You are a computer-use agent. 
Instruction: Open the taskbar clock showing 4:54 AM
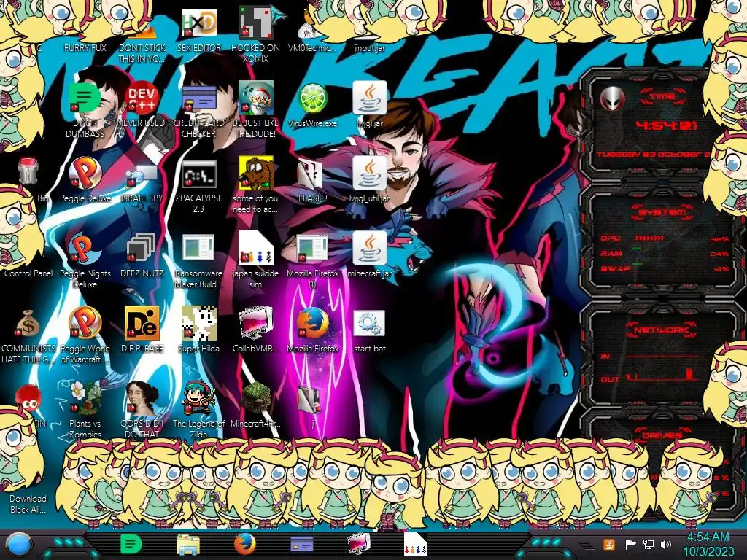tap(708, 544)
